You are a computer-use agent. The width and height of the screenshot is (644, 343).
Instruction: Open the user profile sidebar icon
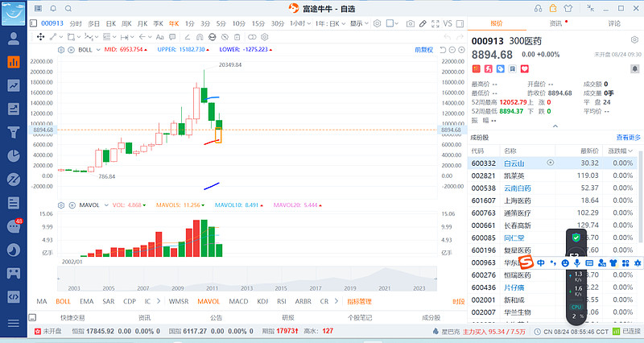[x=14, y=39]
